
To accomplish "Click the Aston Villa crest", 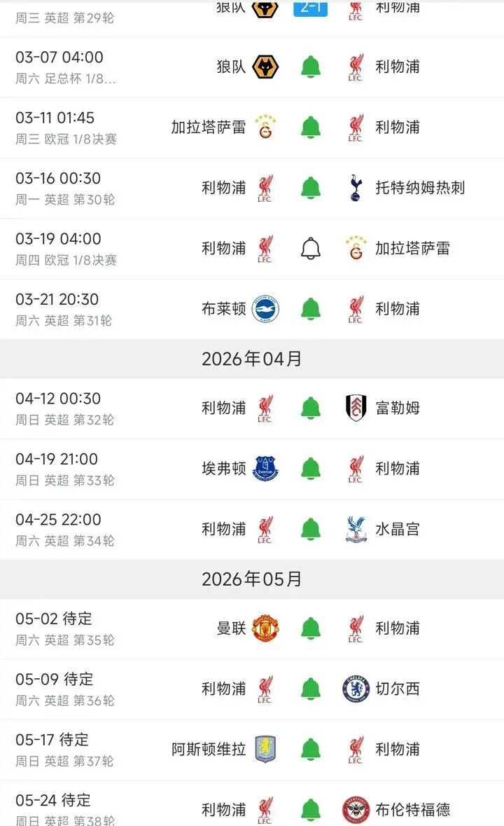I will click(265, 749).
